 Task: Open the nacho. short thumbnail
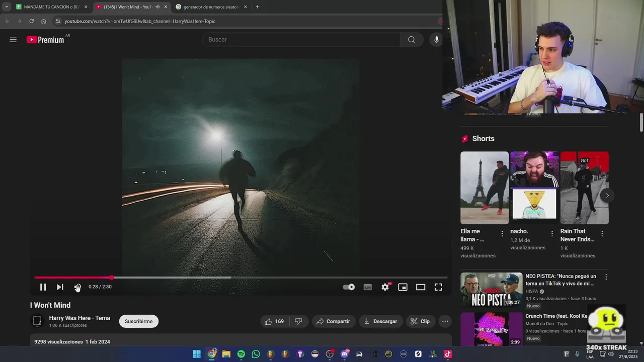pyautogui.click(x=534, y=188)
